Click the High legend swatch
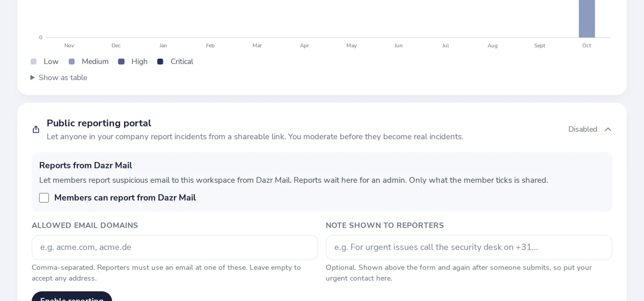The width and height of the screenshot is (644, 301). [121, 62]
